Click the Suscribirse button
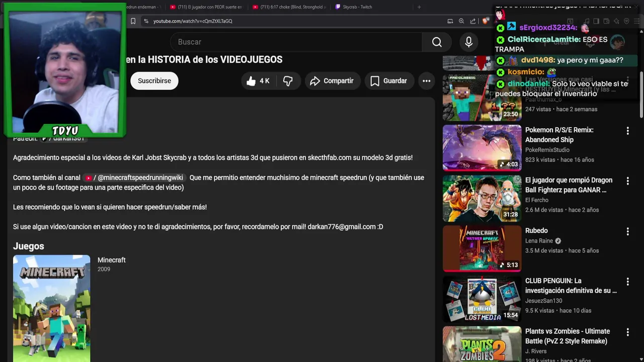 tap(154, 81)
